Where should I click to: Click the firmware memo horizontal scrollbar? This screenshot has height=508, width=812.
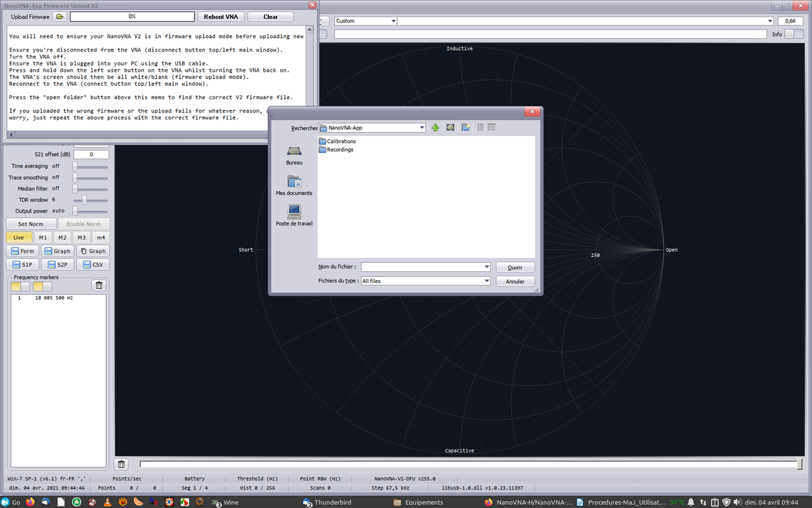pos(156,134)
